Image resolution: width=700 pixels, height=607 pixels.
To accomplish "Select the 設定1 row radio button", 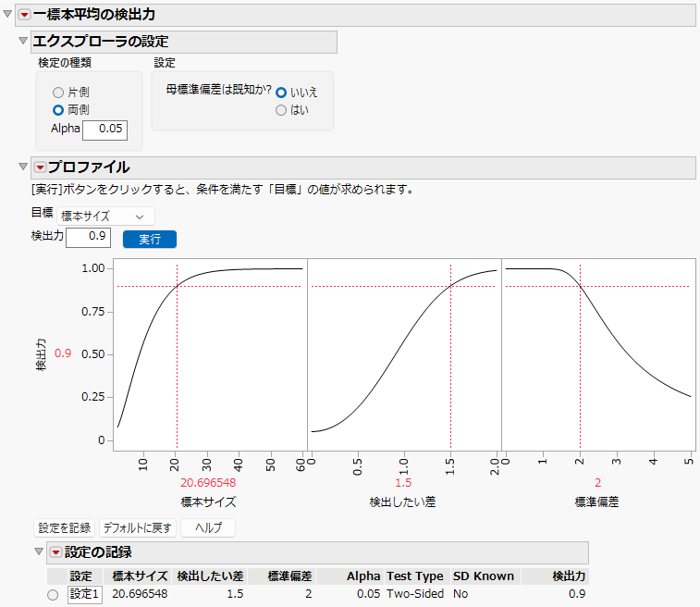I will (x=53, y=595).
